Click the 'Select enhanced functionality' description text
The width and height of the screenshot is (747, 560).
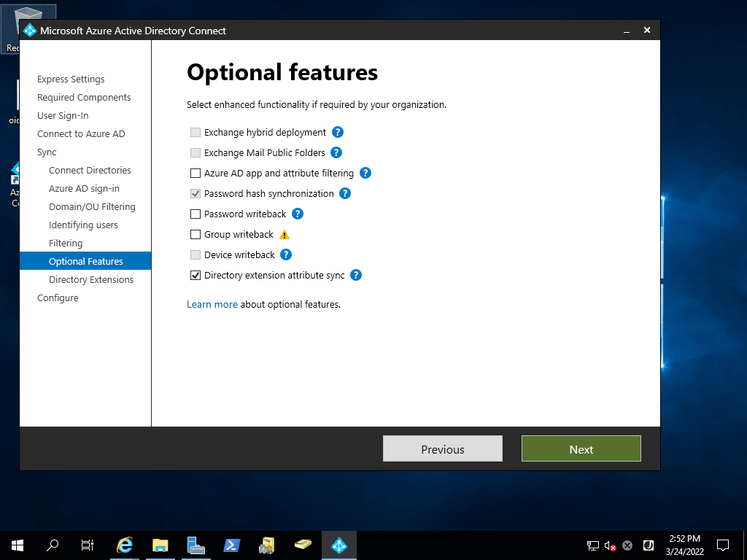coord(317,105)
